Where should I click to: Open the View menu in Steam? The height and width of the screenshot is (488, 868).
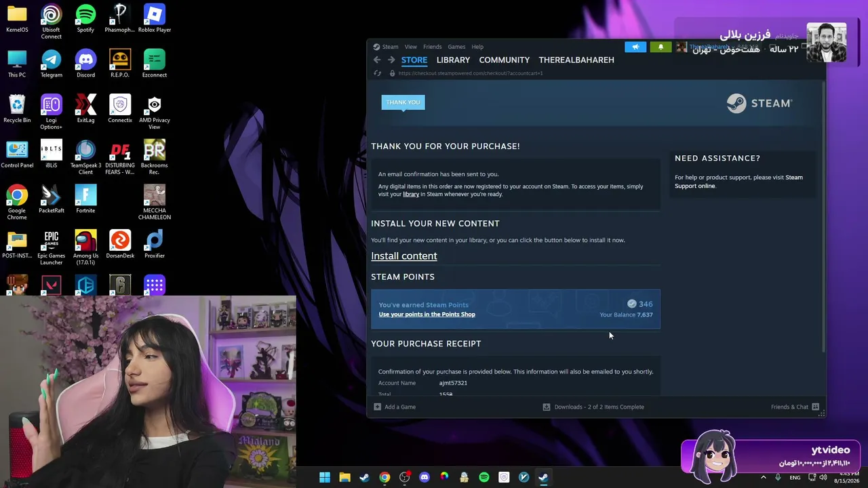[x=411, y=47]
